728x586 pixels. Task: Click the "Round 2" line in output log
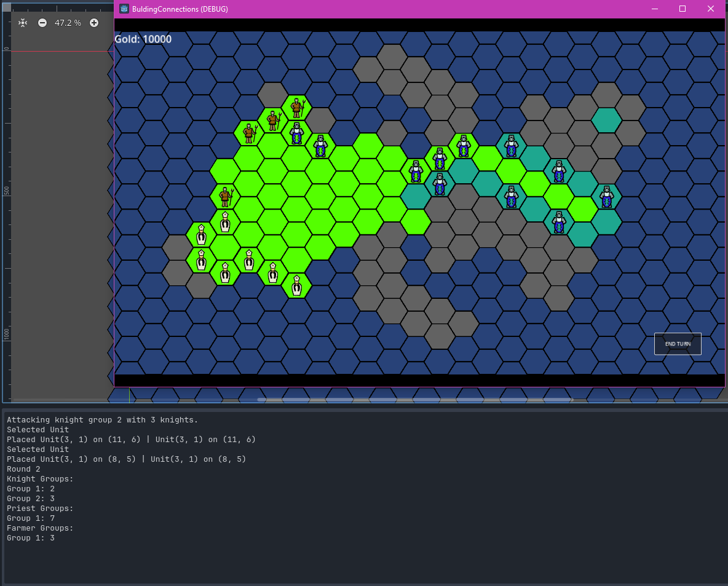tap(23, 469)
